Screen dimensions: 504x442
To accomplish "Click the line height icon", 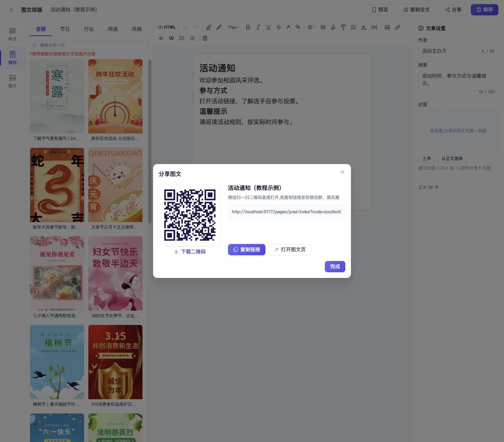I will (x=353, y=27).
